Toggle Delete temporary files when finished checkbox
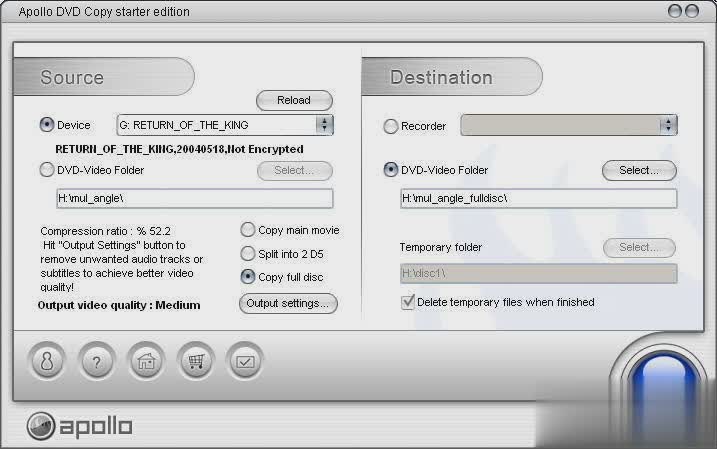Viewport: 717px width, 449px height. click(407, 302)
